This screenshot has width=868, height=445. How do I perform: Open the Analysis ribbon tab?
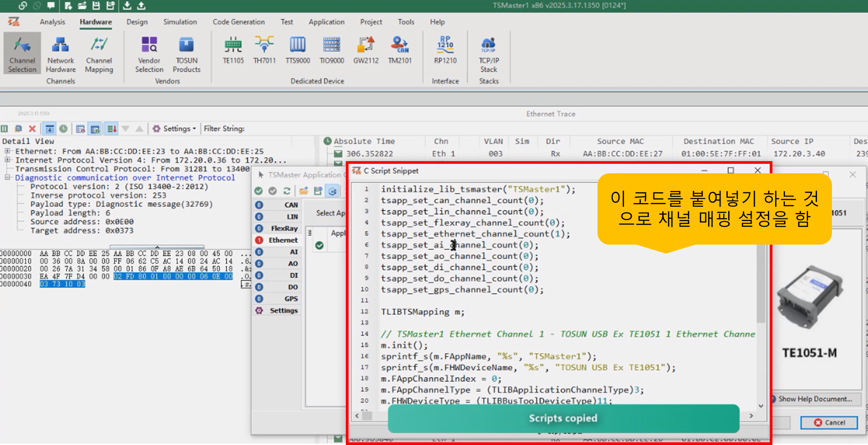point(52,22)
